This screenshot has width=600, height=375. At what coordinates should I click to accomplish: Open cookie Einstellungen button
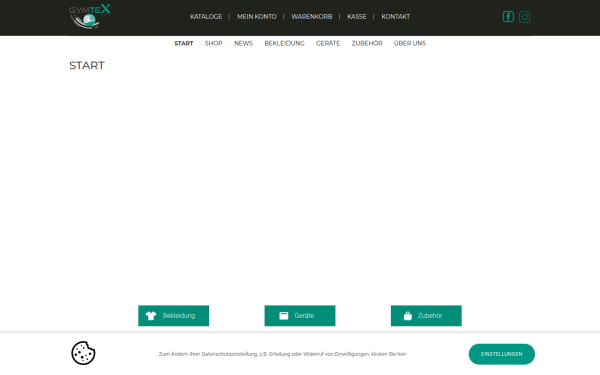pyautogui.click(x=502, y=354)
